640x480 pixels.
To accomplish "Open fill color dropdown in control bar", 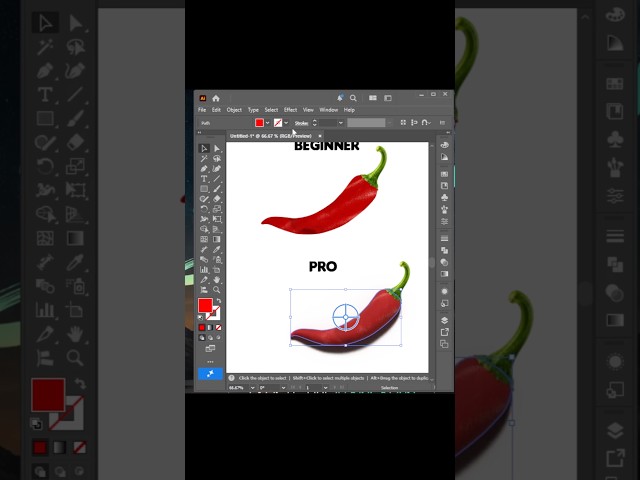I will point(268,123).
